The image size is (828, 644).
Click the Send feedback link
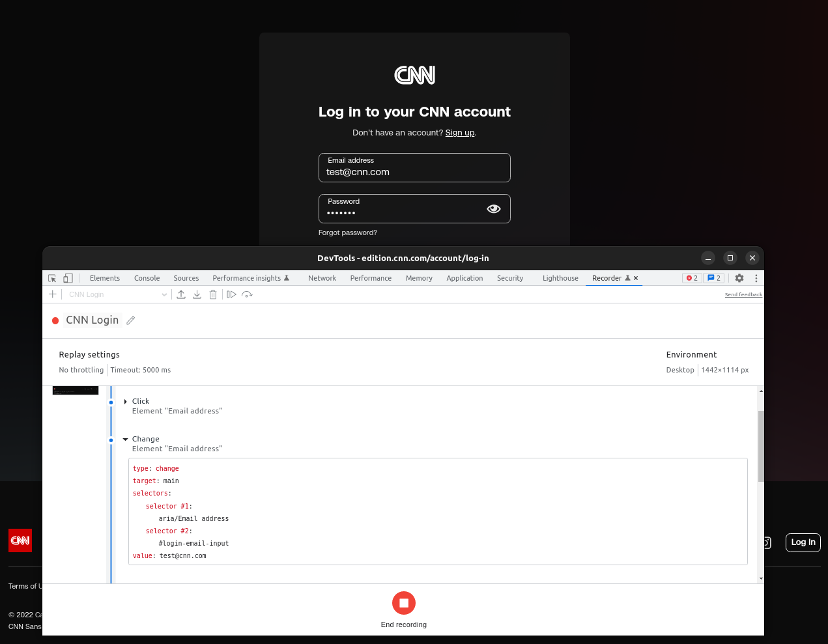[x=743, y=295]
